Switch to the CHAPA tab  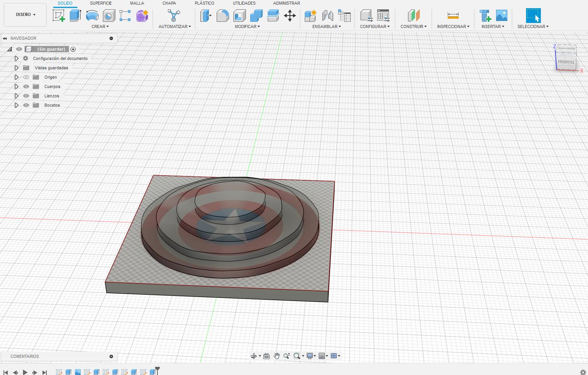coord(169,3)
